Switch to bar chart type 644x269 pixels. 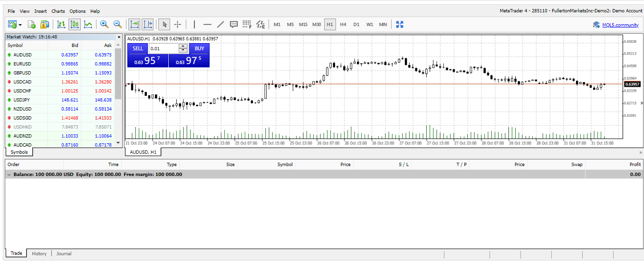click(x=61, y=24)
